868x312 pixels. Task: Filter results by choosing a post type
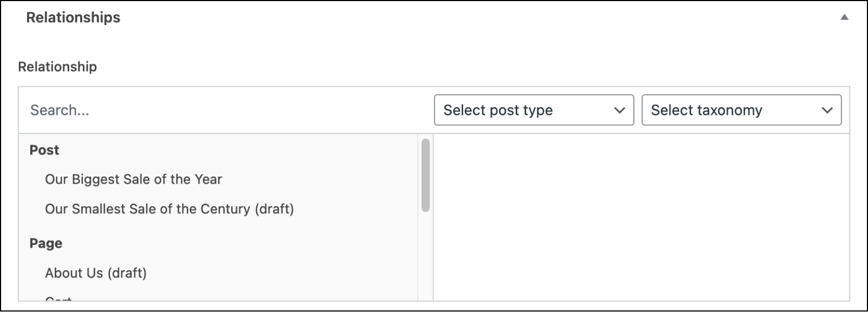tap(534, 110)
